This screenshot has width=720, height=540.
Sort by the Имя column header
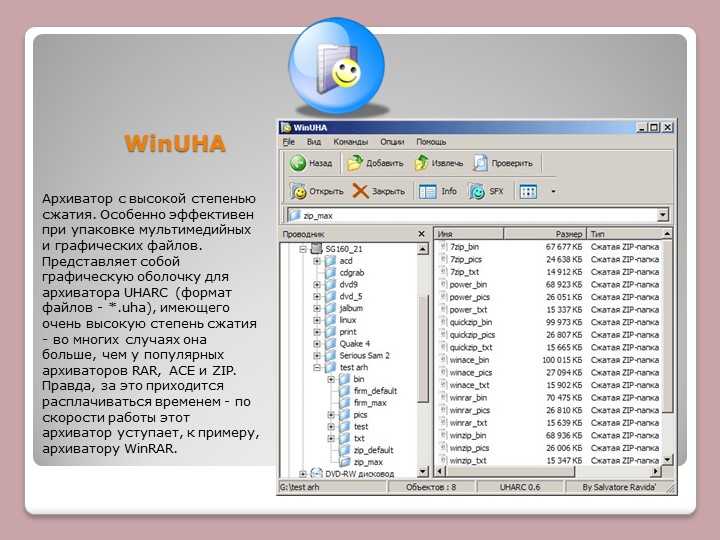pyautogui.click(x=469, y=234)
